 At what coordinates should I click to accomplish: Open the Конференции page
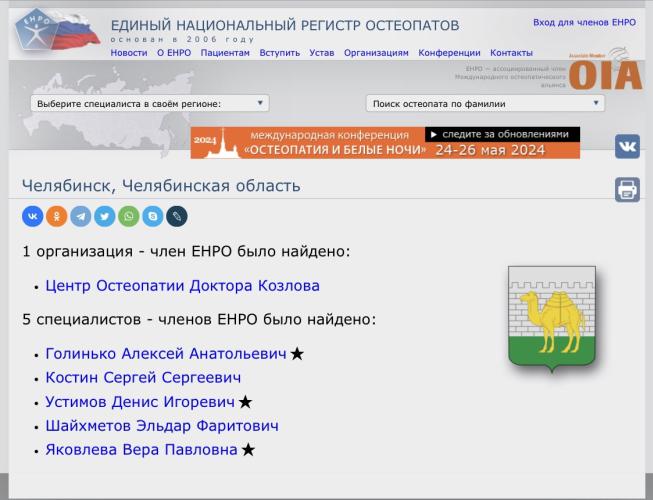point(449,53)
